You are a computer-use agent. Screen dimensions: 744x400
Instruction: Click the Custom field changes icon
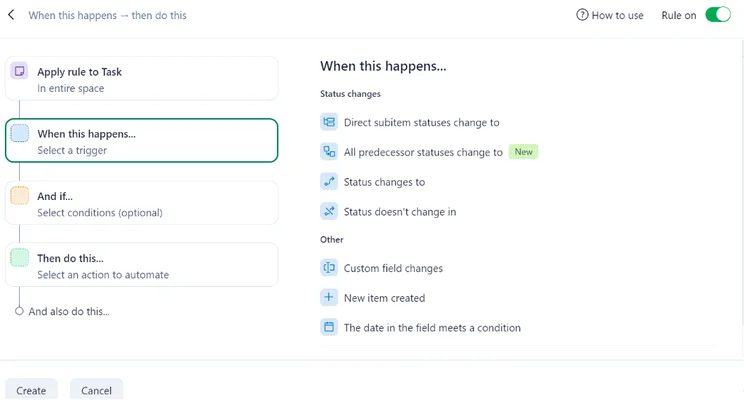tap(329, 268)
